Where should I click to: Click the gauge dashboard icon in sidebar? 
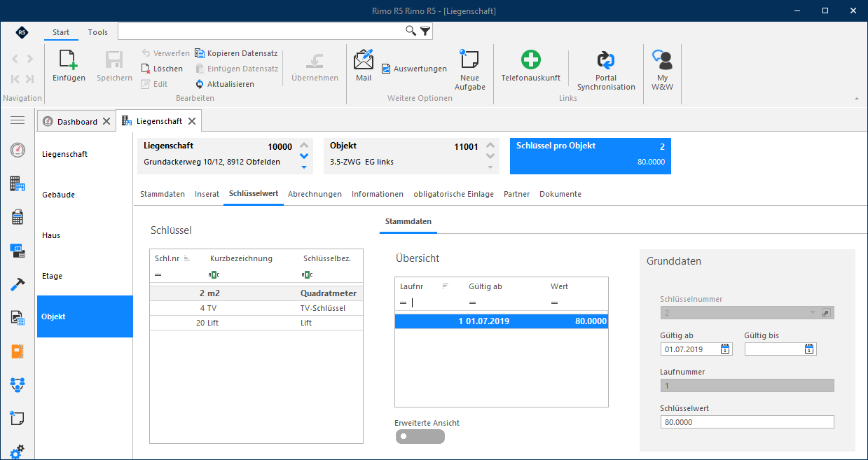click(18, 150)
